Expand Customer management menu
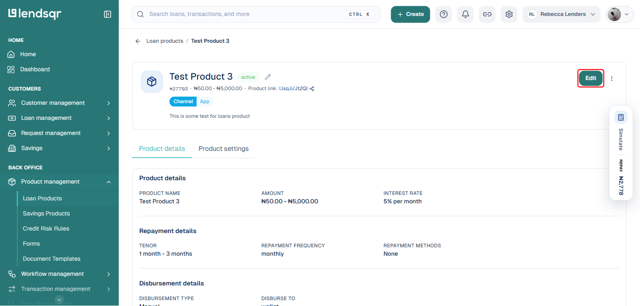The width and height of the screenshot is (644, 306). coord(59,103)
